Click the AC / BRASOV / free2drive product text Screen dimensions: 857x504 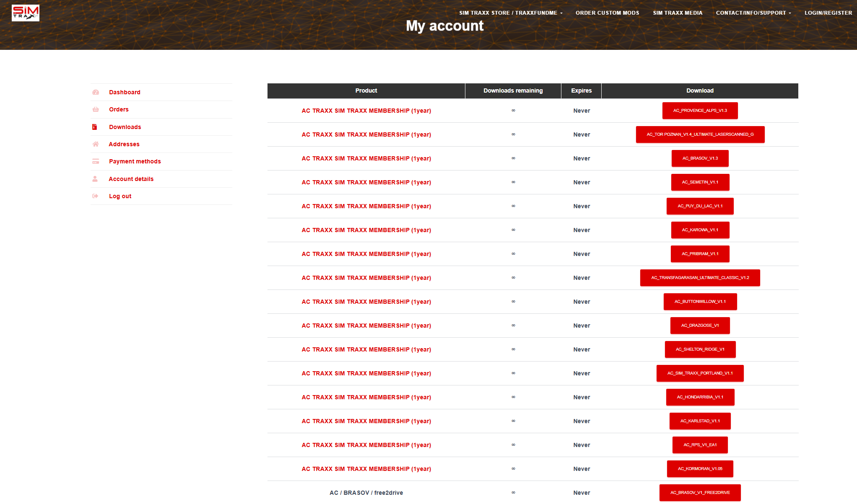tap(366, 493)
